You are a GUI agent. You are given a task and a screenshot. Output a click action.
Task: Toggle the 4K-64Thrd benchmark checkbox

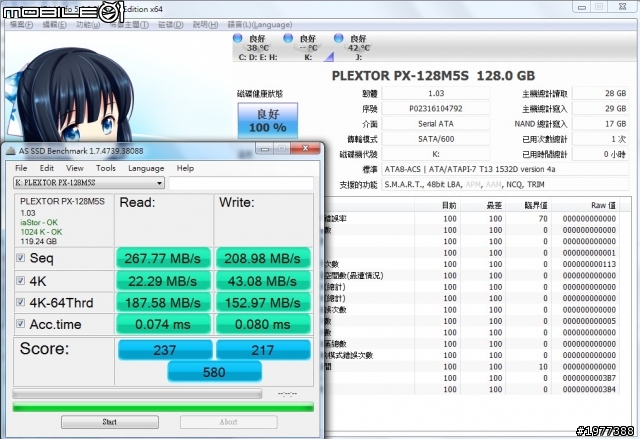[x=20, y=302]
